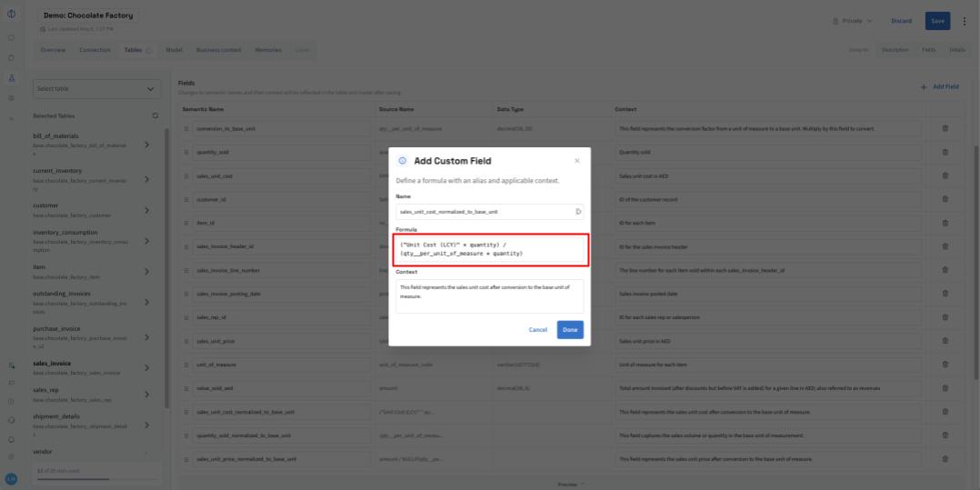Switch to the Overview tab

tap(53, 49)
